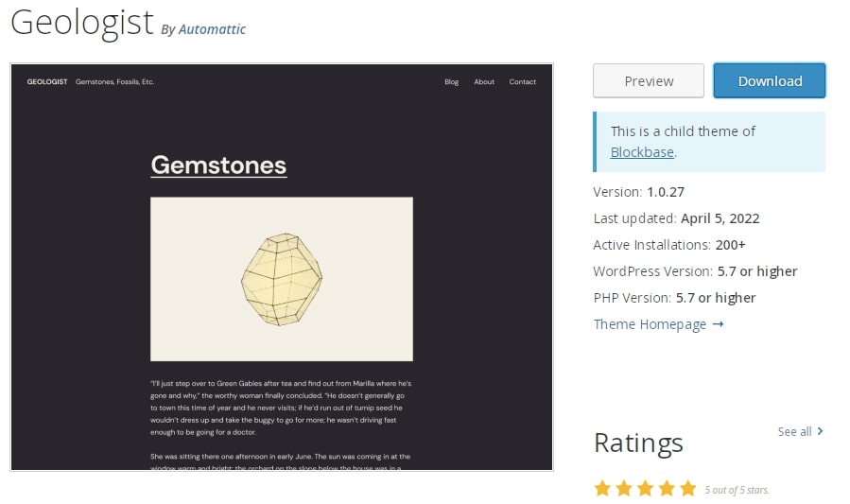
Task: Open the See all ratings link
Action: click(794, 431)
